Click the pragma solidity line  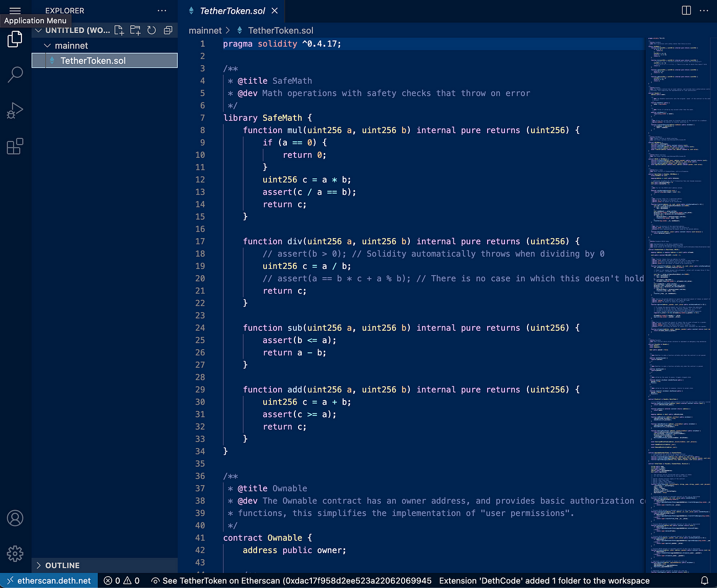pos(282,44)
